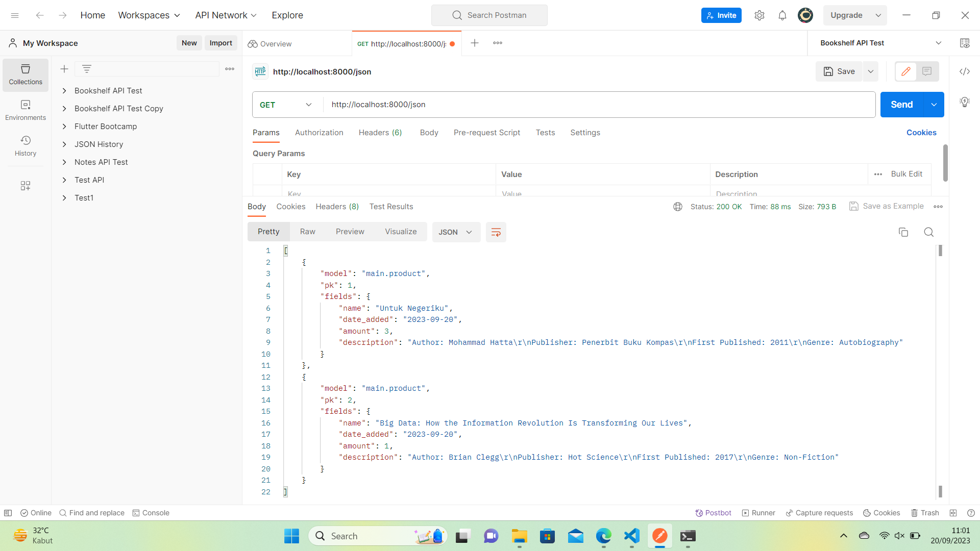Toggle line wrapping in the response viewer

click(x=496, y=232)
